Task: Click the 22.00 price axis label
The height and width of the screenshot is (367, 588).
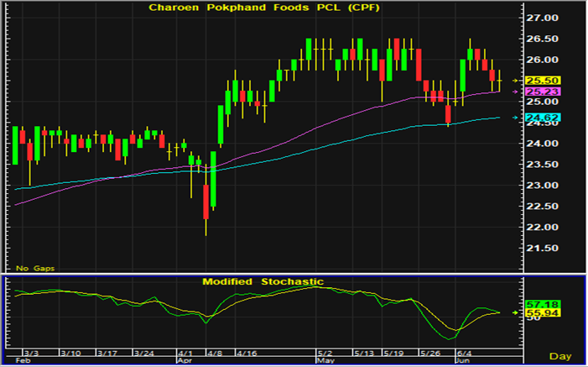Action: pyautogui.click(x=542, y=228)
